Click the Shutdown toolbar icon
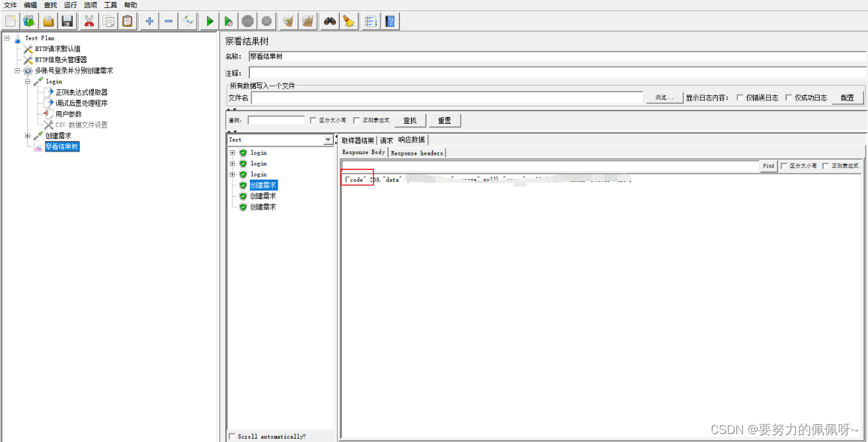868x442 pixels. (x=267, y=21)
